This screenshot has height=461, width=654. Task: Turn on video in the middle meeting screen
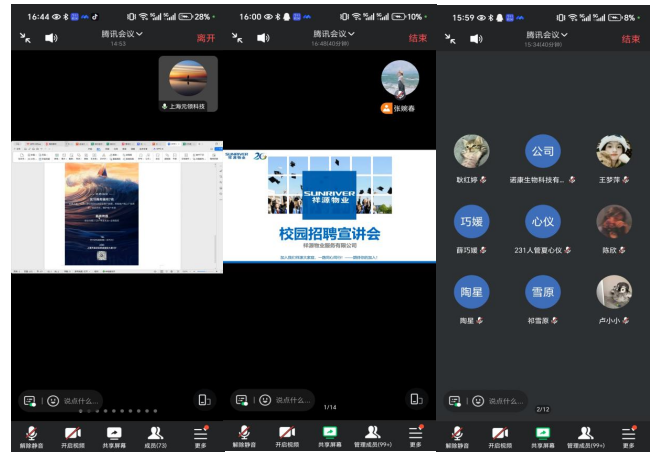[x=287, y=435]
